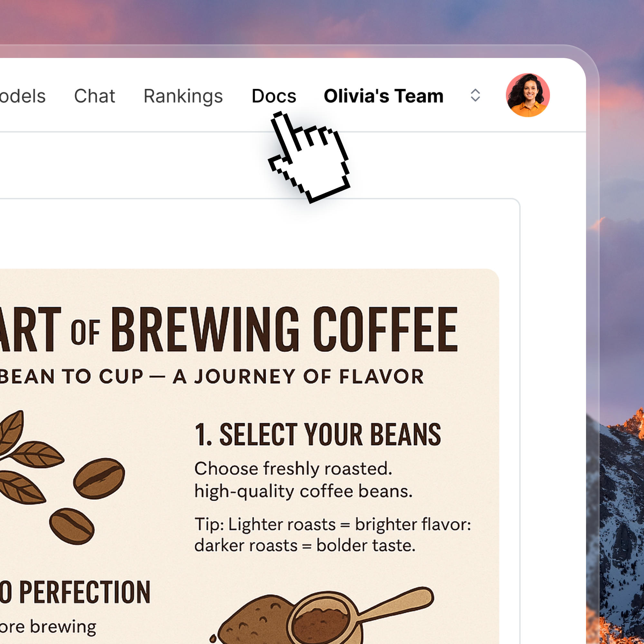The width and height of the screenshot is (644, 644).
Task: Click the Brewing Coffee title text
Action: tap(284, 329)
